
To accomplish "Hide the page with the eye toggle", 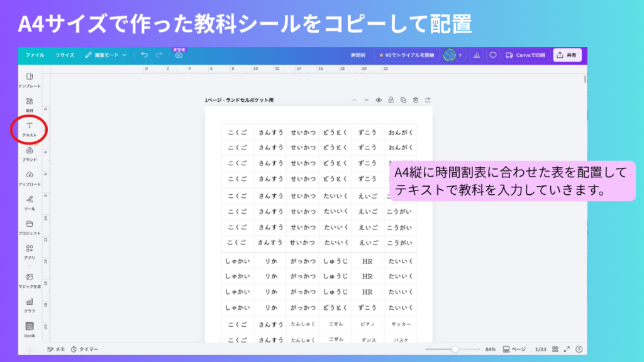I will (x=379, y=100).
